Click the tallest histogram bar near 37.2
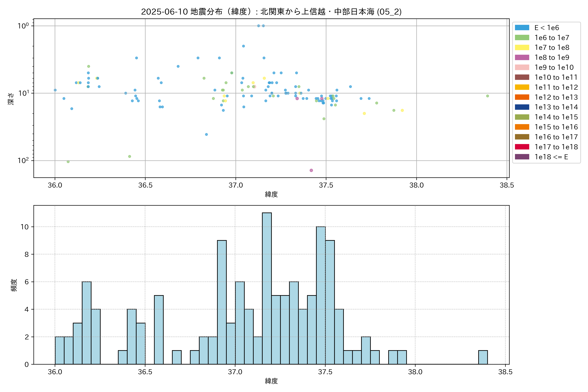 click(x=267, y=287)
